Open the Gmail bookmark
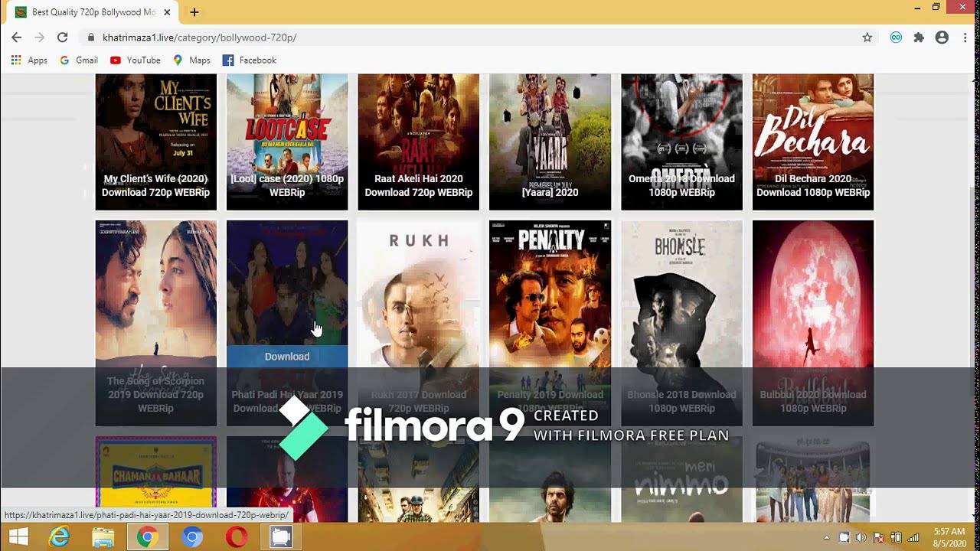Screen dimensions: 980x551 (x=79, y=60)
